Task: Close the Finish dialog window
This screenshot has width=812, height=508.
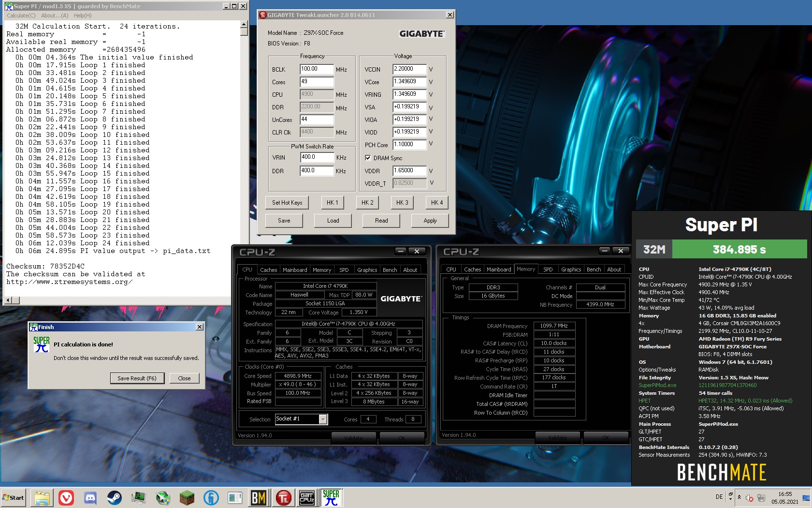Action: [199, 327]
